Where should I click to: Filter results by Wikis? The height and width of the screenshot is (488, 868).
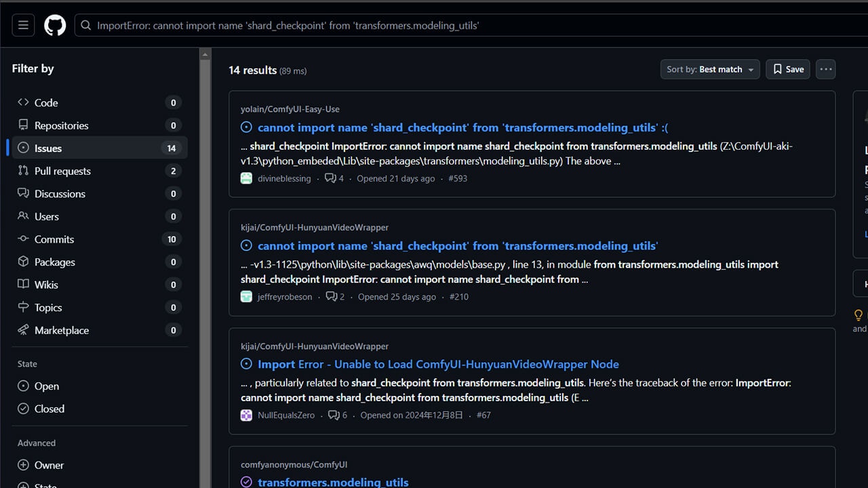click(x=100, y=285)
